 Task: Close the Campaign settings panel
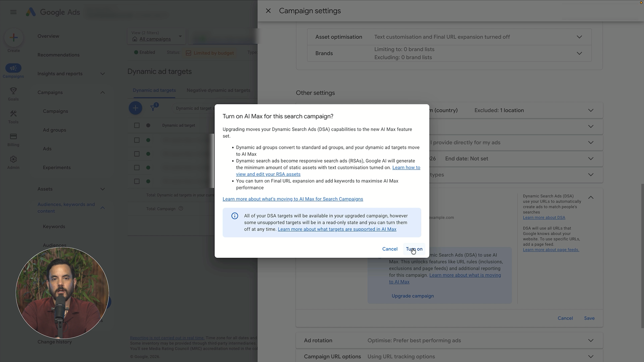[268, 11]
